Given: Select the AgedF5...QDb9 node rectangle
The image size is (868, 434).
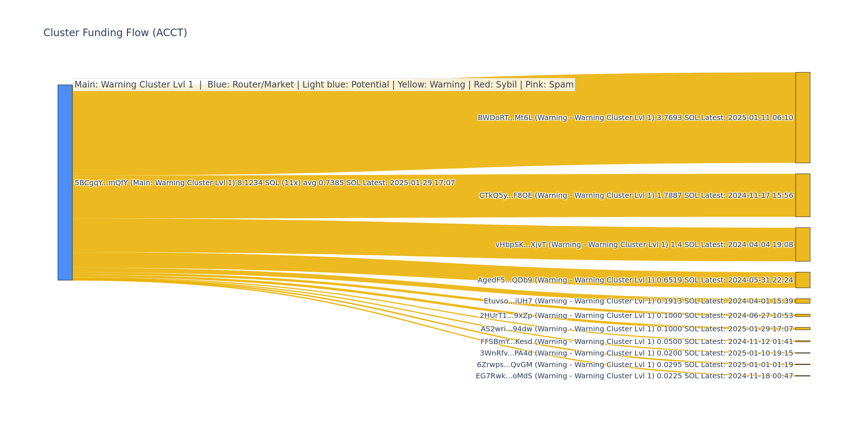Looking at the screenshot, I should click(x=803, y=280).
